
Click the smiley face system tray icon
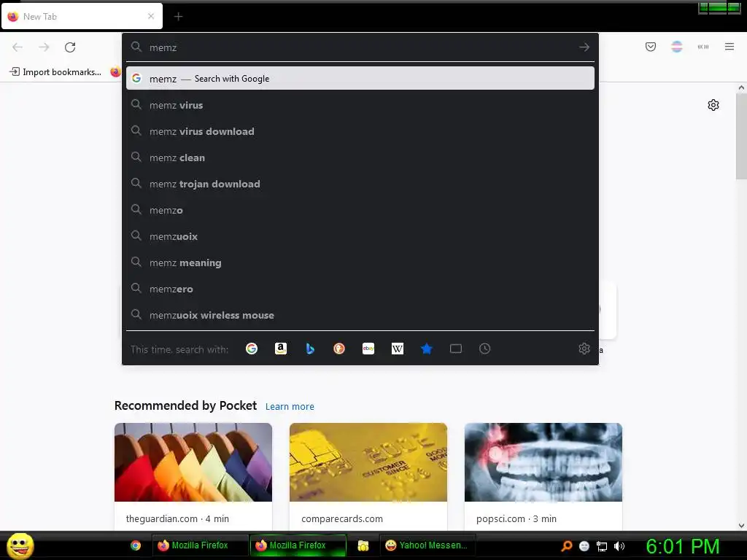coord(584,546)
